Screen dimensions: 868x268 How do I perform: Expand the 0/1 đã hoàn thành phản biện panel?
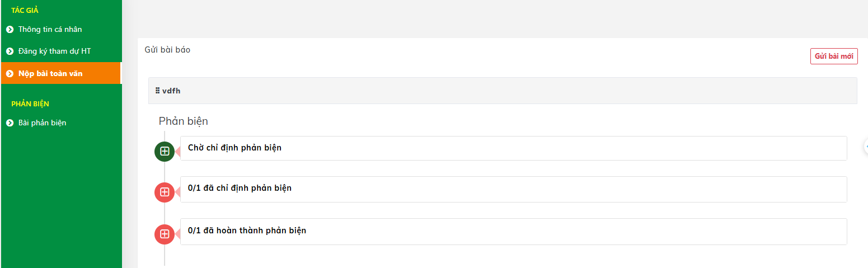click(x=513, y=231)
